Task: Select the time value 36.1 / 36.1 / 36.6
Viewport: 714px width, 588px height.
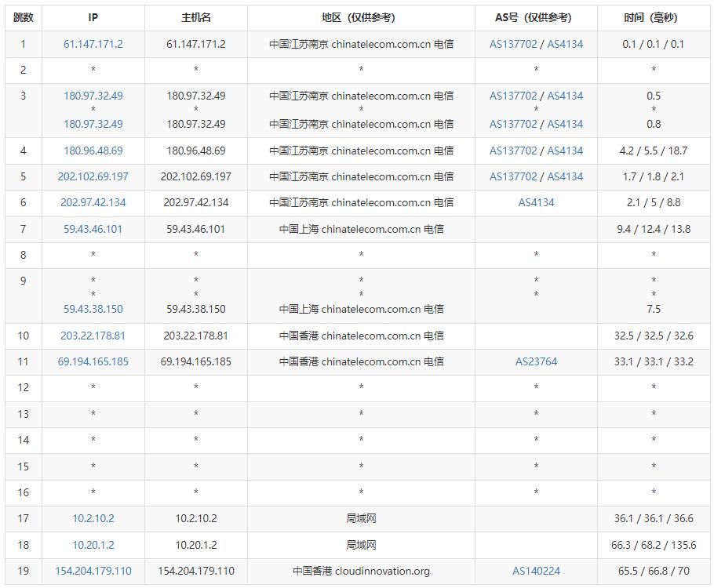Action: coord(654,518)
